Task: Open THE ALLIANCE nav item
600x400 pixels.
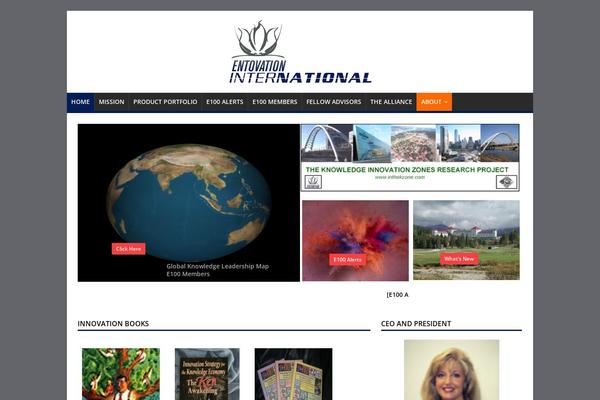Action: [x=391, y=102]
